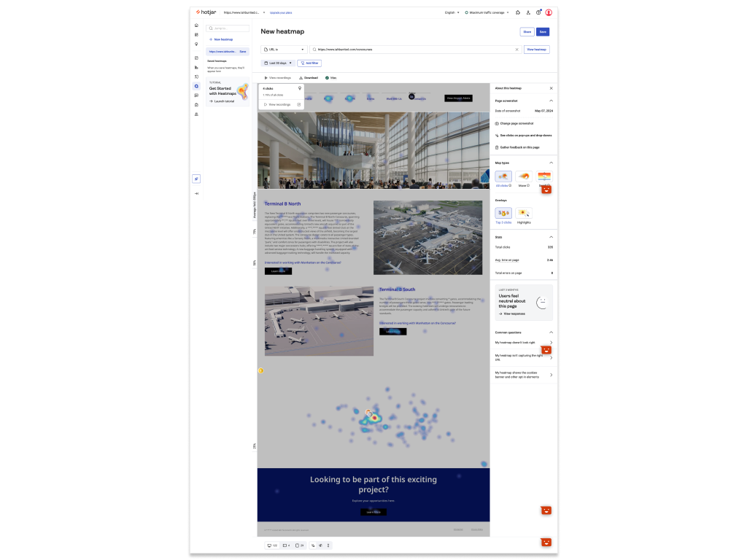Open the Upgrade your plan link

point(281,13)
